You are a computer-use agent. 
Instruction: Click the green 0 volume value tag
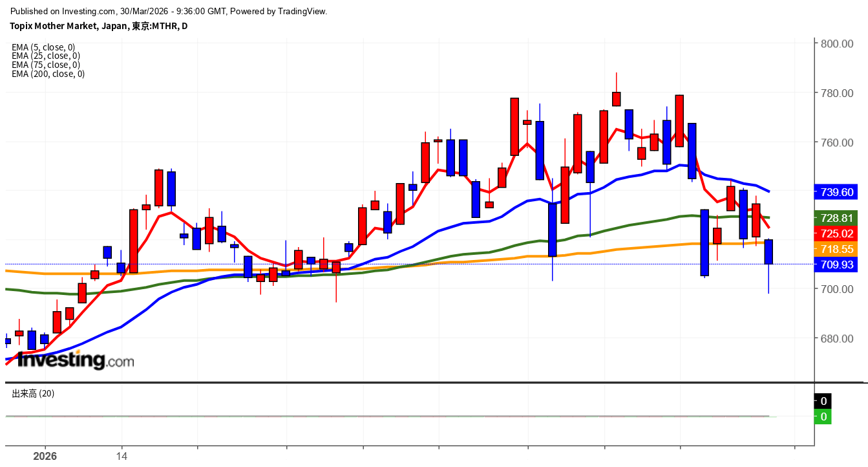pos(823,417)
